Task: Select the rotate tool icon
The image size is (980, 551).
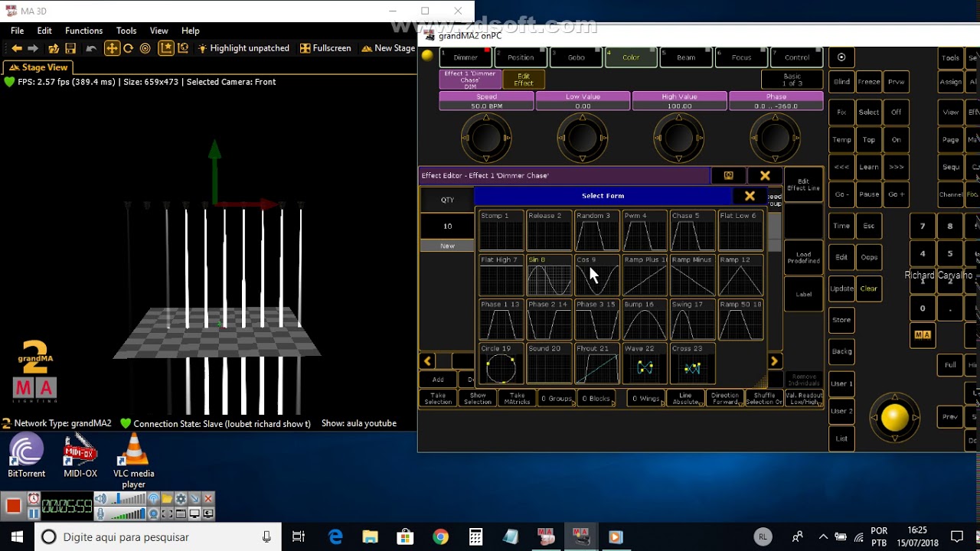Action: coord(129,48)
